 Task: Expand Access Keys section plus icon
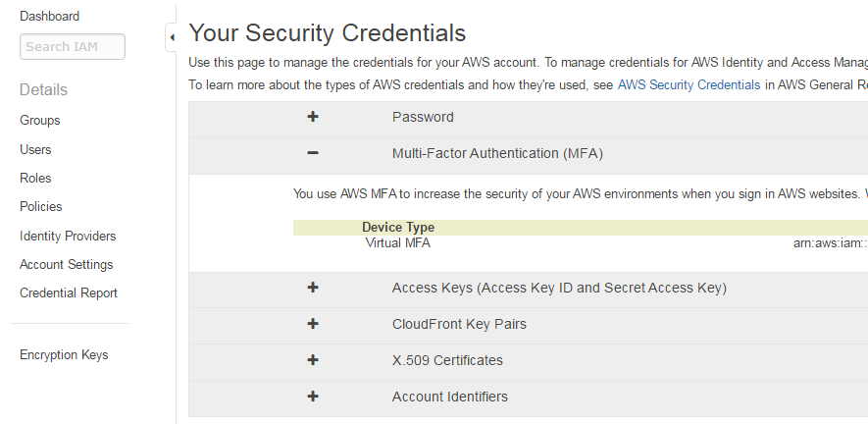pos(313,288)
